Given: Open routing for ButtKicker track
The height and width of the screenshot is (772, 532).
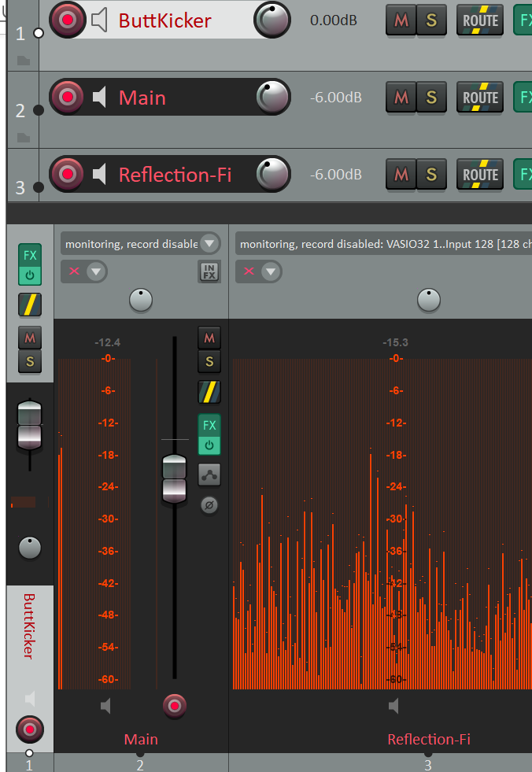Looking at the screenshot, I should (480, 20).
